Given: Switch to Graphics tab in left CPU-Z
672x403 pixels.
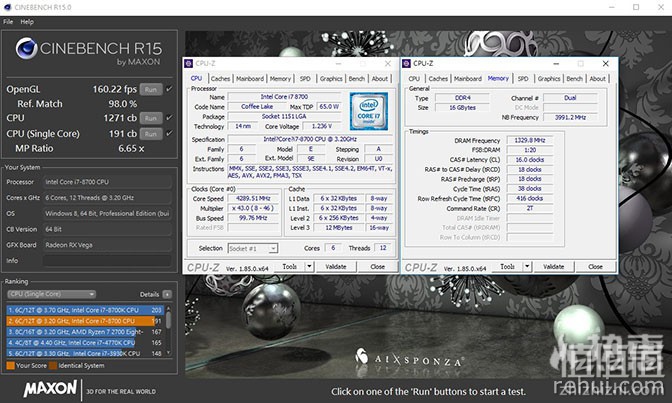Looking at the screenshot, I should point(331,78).
